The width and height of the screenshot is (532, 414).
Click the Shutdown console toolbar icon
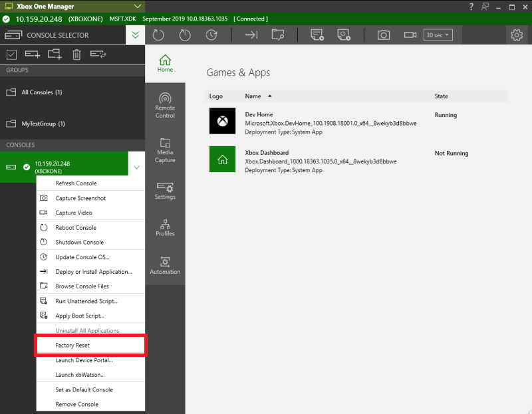coord(185,35)
